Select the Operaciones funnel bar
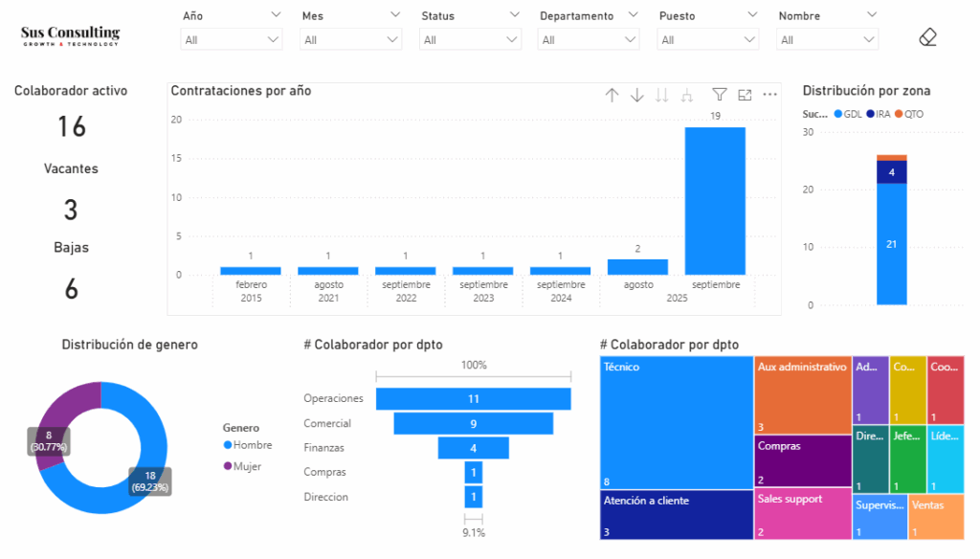The width and height of the screenshot is (980, 559). pos(473,398)
